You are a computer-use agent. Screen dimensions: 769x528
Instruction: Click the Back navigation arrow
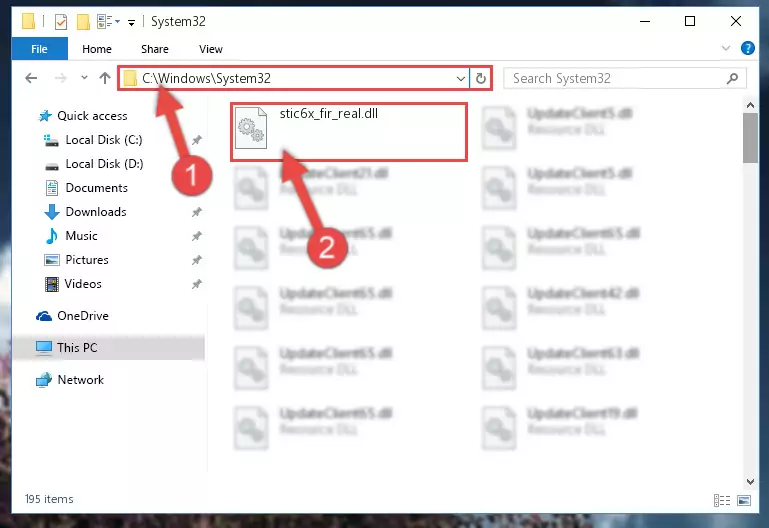click(x=31, y=78)
